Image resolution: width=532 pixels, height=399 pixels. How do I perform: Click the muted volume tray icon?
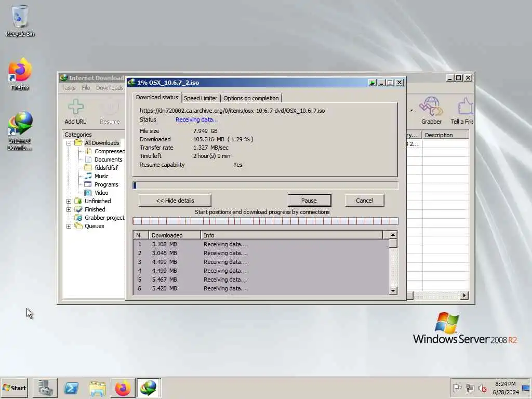pyautogui.click(x=482, y=388)
